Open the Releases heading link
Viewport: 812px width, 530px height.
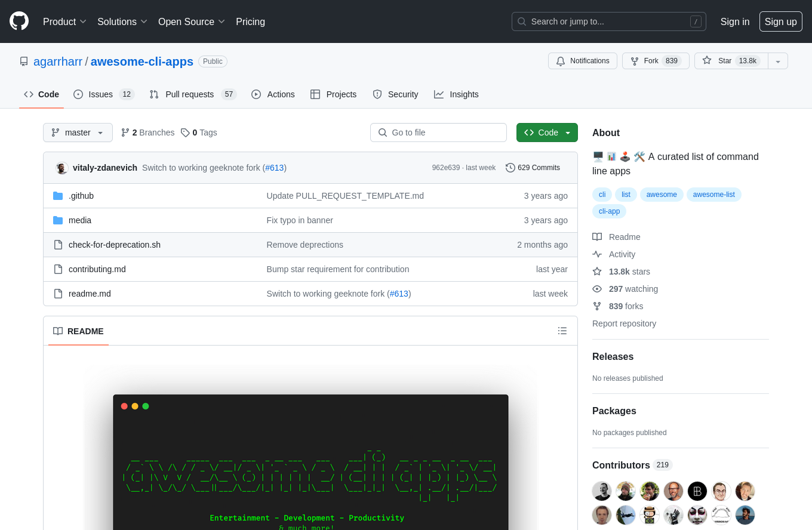(x=613, y=357)
